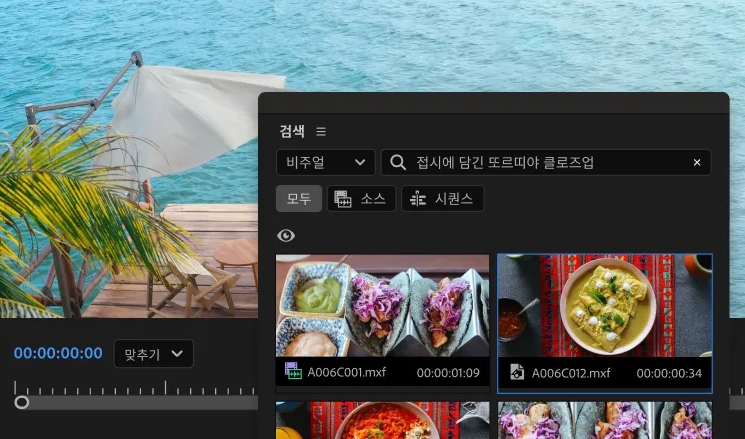Click the 검색 panel title
Screen dimensions: 745x439
(x=292, y=131)
